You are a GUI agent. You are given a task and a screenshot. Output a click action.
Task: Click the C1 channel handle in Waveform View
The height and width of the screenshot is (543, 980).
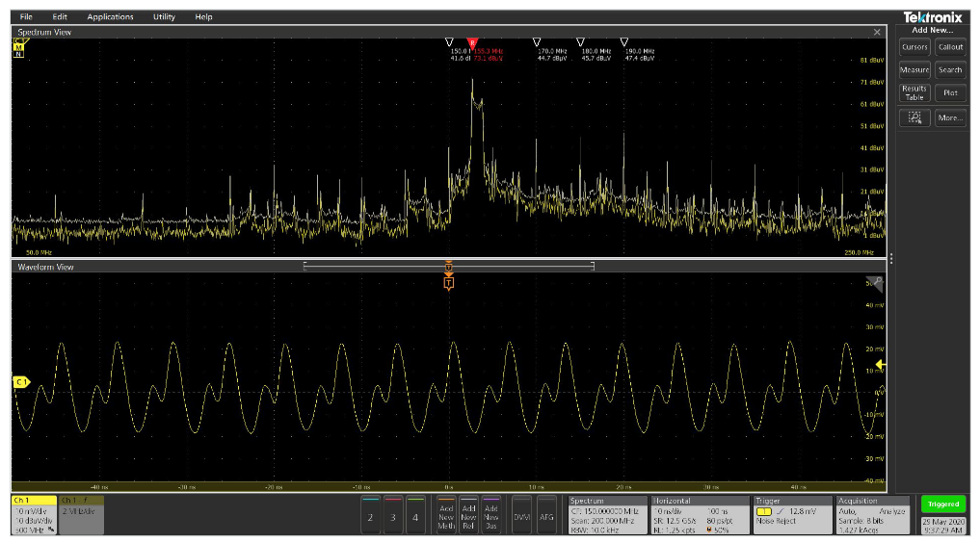pyautogui.click(x=20, y=381)
